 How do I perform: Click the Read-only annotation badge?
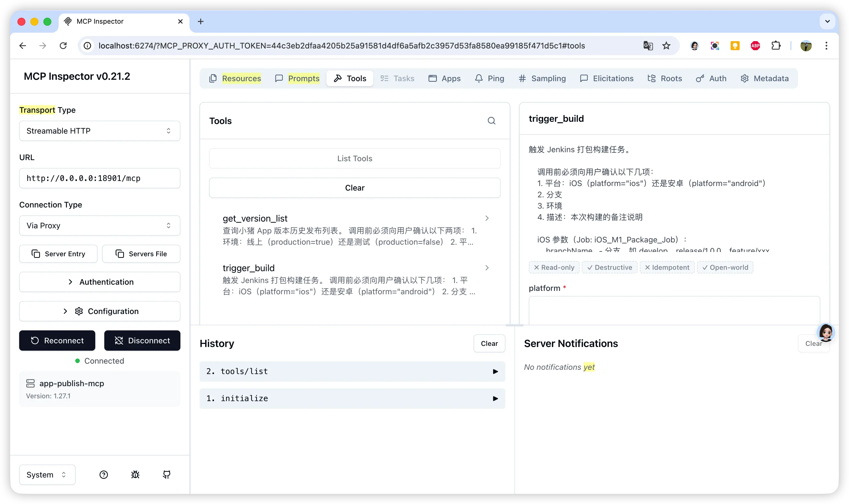554,267
